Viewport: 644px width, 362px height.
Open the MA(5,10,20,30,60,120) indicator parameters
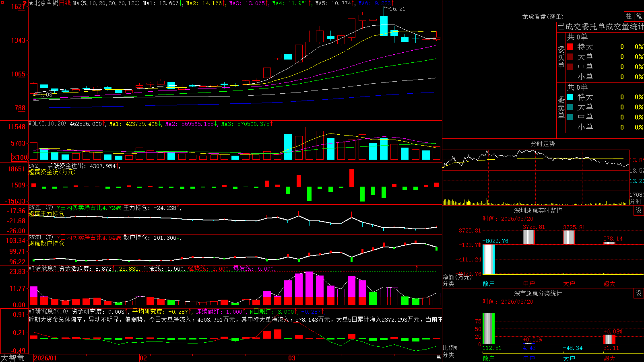point(106,3)
